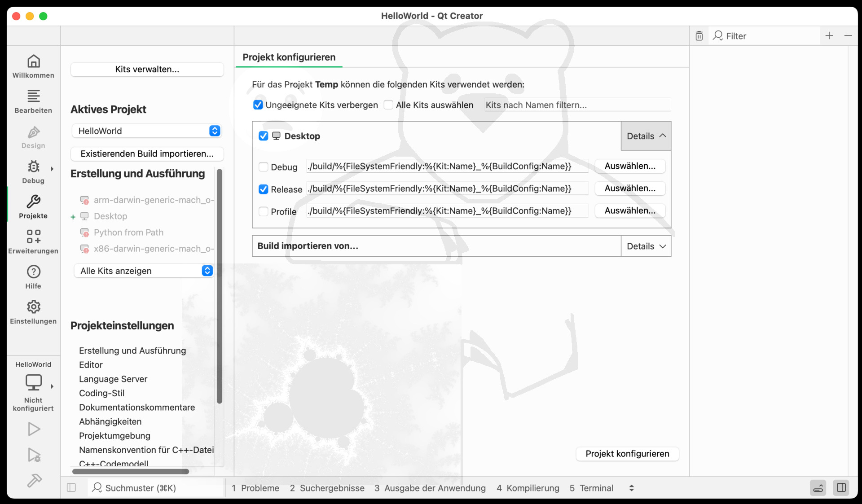Open Coding-Stil project settings

click(x=101, y=393)
